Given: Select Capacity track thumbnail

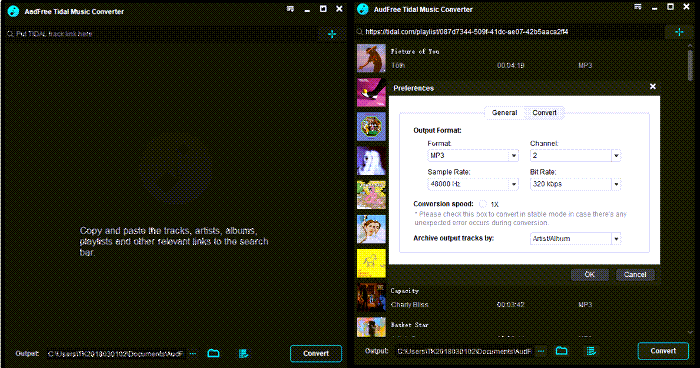Looking at the screenshot, I should 371,297.
